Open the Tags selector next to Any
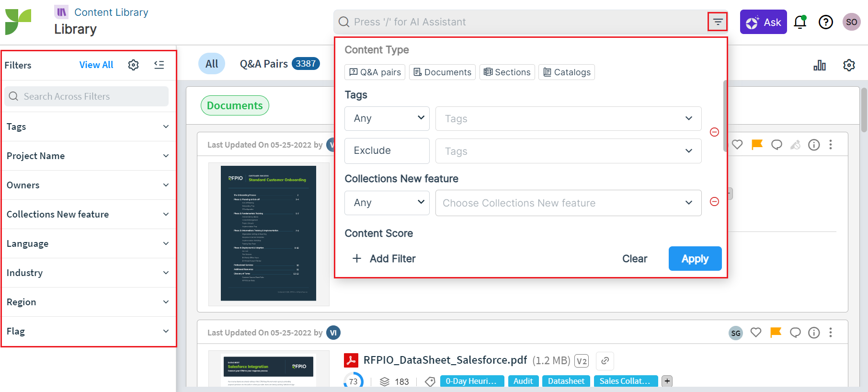This screenshot has width=868, height=392. (x=569, y=118)
